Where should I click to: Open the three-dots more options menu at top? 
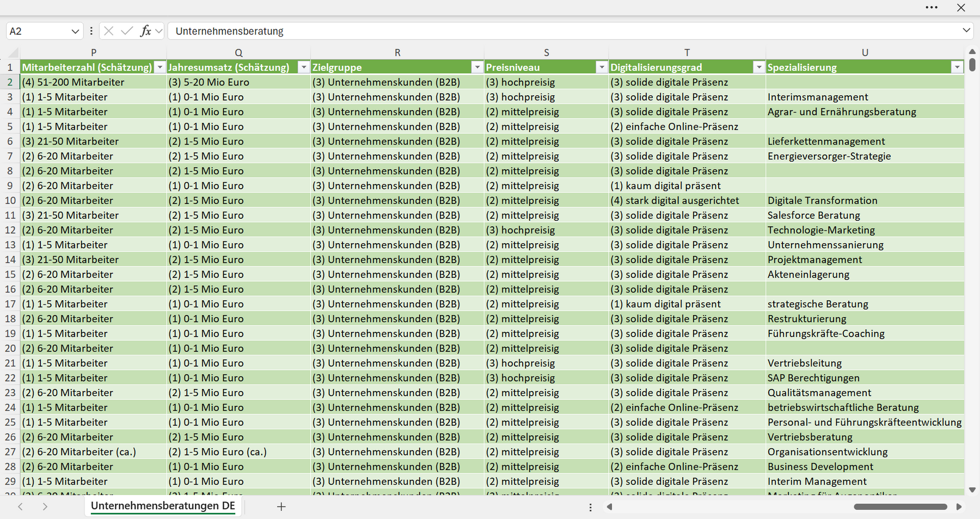tap(932, 8)
